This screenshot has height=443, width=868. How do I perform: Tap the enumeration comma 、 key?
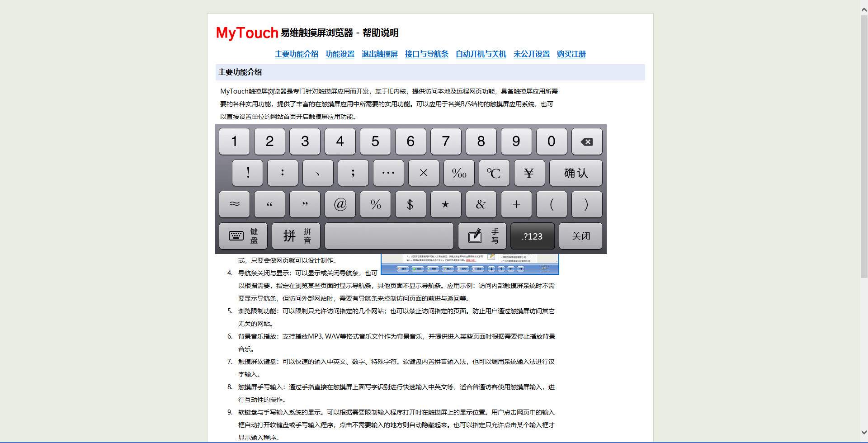[x=318, y=173]
